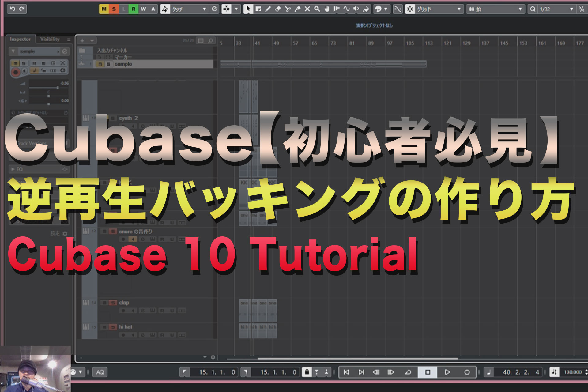Select the Draw pencil tool
Image resolution: width=588 pixels, height=392 pixels.
click(x=268, y=9)
